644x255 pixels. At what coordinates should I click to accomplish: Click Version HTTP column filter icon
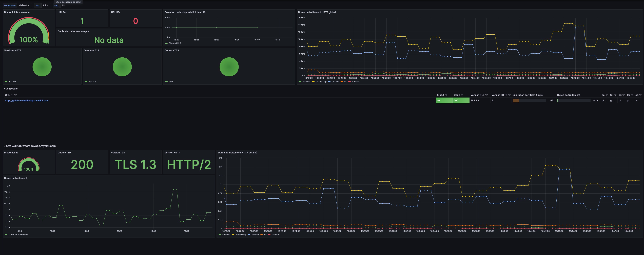[x=509, y=95]
